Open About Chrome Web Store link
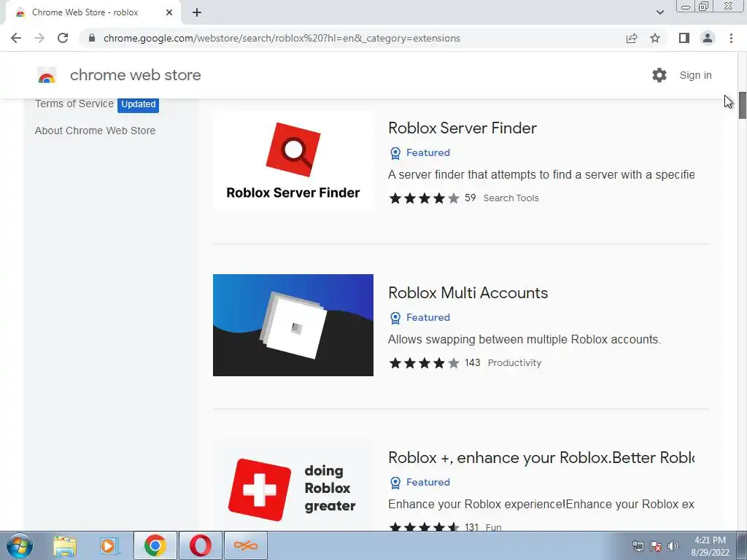747x560 pixels. (x=96, y=131)
